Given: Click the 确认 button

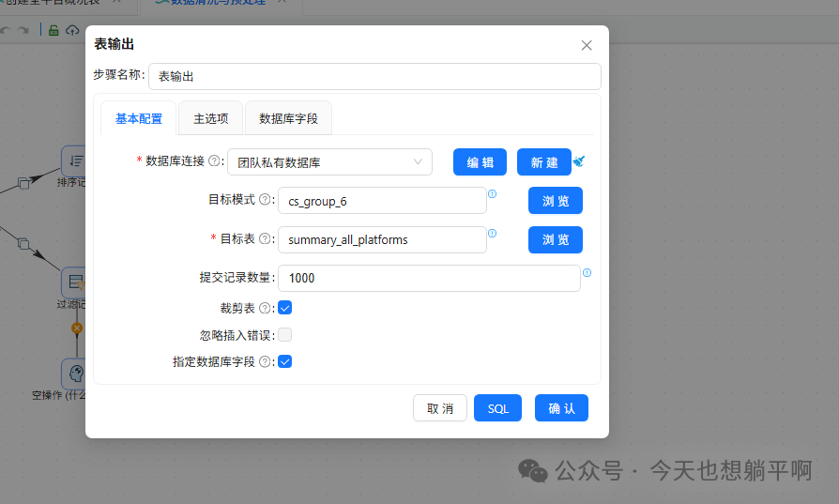Looking at the screenshot, I should click(561, 408).
